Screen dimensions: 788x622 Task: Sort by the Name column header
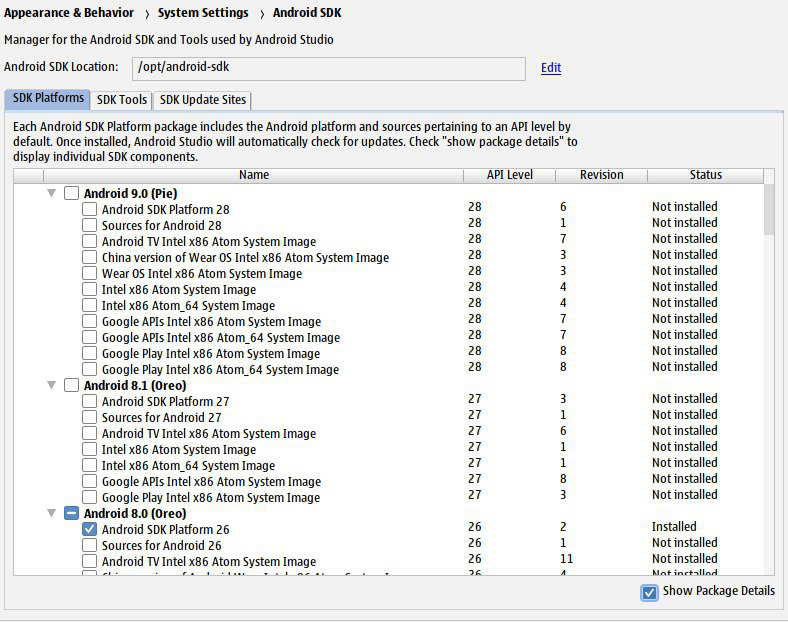[253, 175]
